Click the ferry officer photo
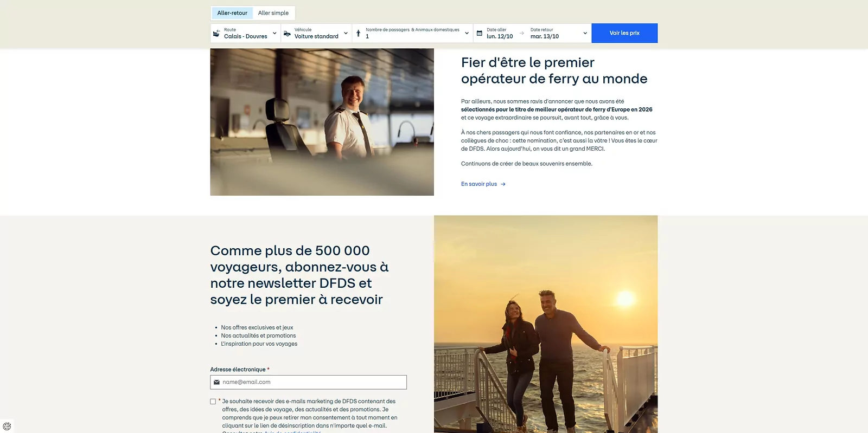Image resolution: width=868 pixels, height=433 pixels. (322, 122)
